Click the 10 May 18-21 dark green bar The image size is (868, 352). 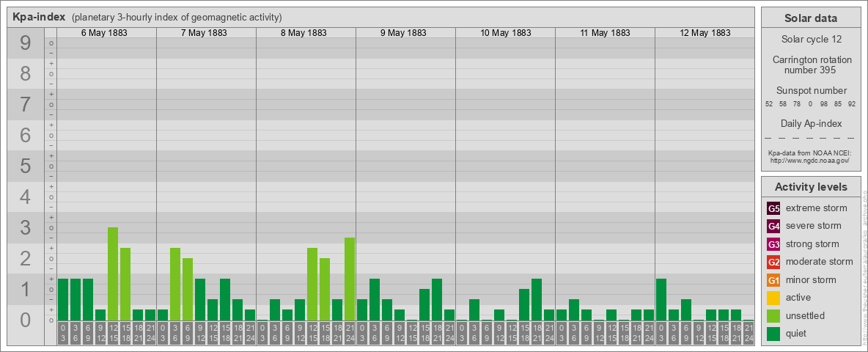(537, 299)
